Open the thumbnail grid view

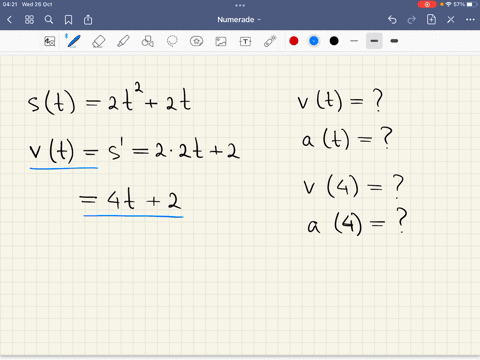[29, 20]
